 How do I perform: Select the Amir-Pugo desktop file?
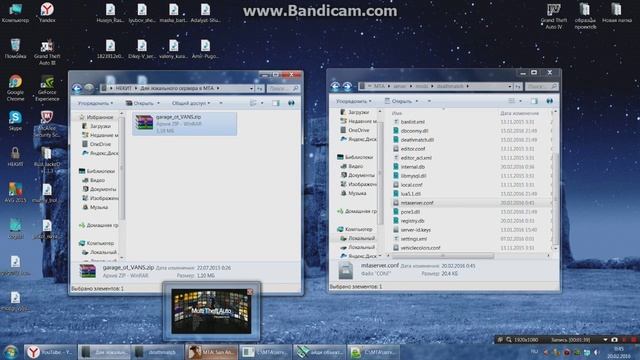point(205,49)
